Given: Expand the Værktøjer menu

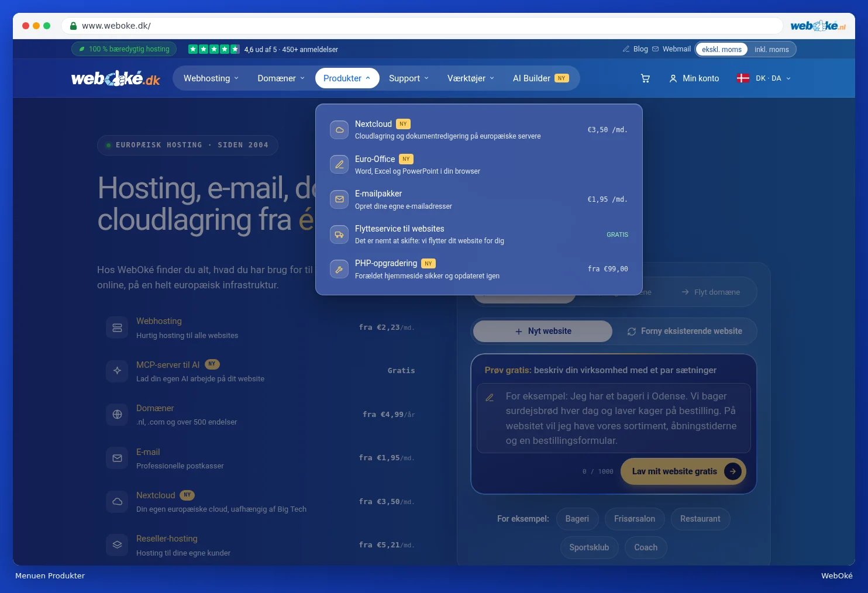Looking at the screenshot, I should coord(471,78).
